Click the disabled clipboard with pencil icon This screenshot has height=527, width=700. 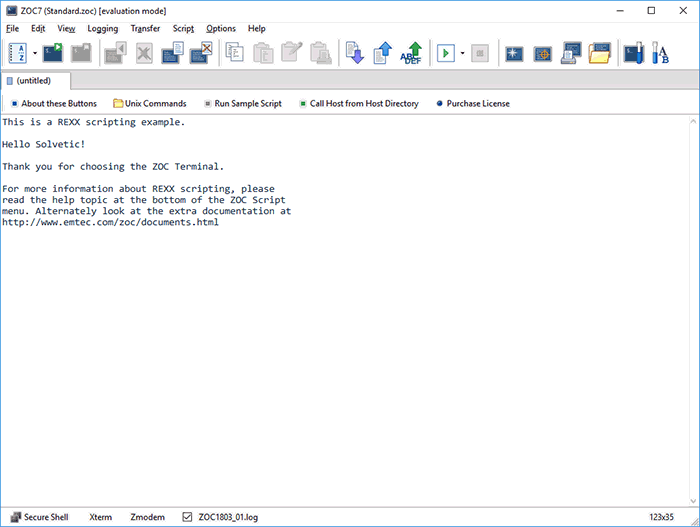pos(292,52)
